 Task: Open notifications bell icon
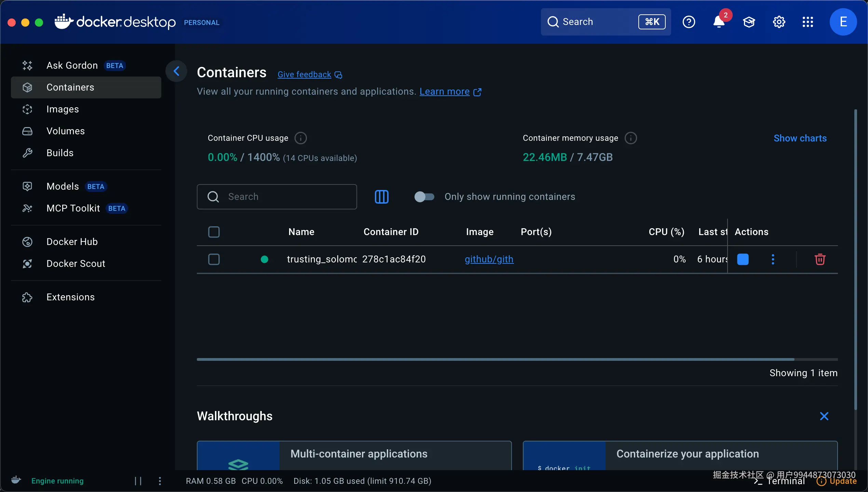(x=719, y=22)
